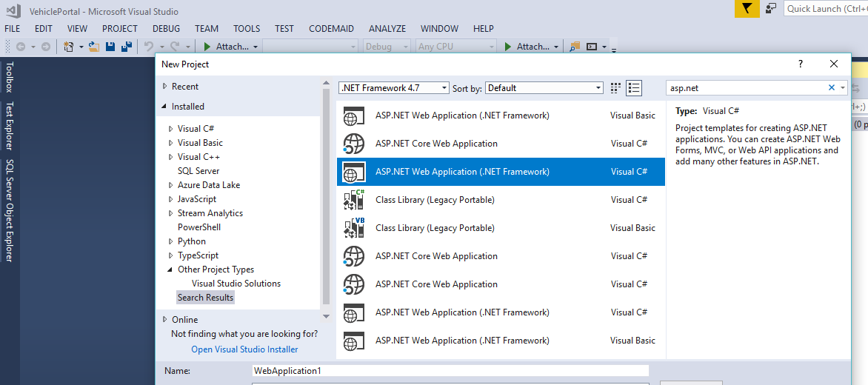Screen dimensions: 868x385
Task: Switch to medium icons list view
Action: click(x=635, y=87)
